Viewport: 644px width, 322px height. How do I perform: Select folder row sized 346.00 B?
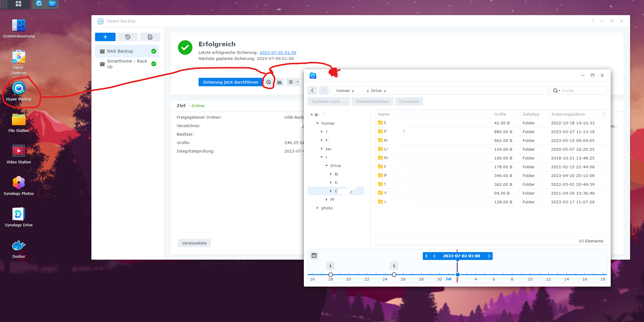coord(491,176)
